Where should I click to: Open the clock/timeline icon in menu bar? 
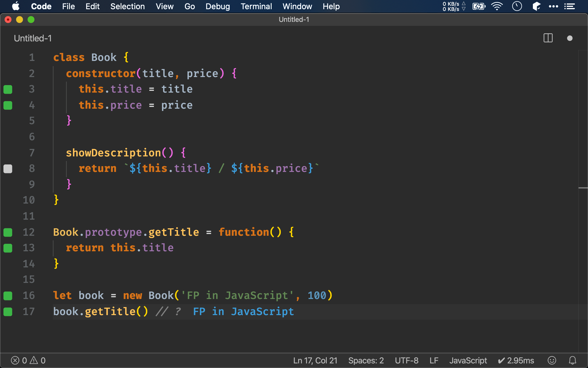pos(517,6)
